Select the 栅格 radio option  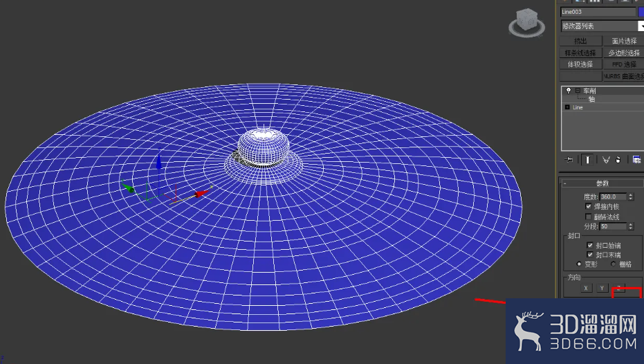click(613, 264)
